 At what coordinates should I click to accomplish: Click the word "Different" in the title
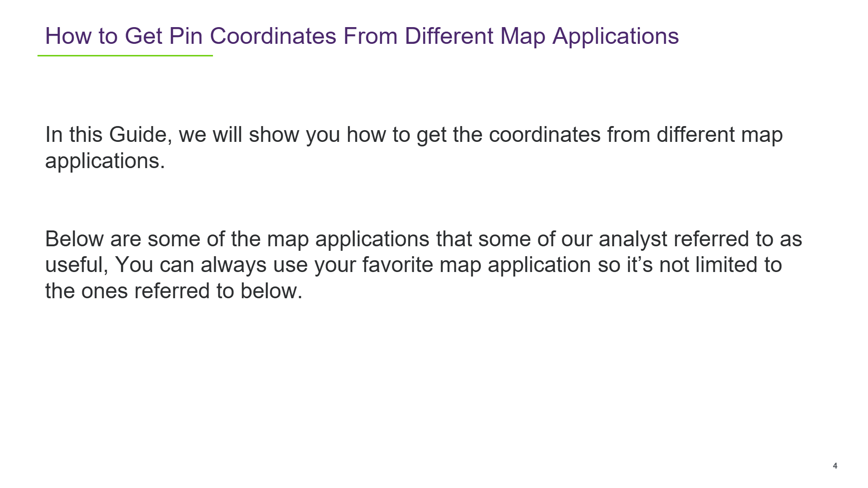449,36
